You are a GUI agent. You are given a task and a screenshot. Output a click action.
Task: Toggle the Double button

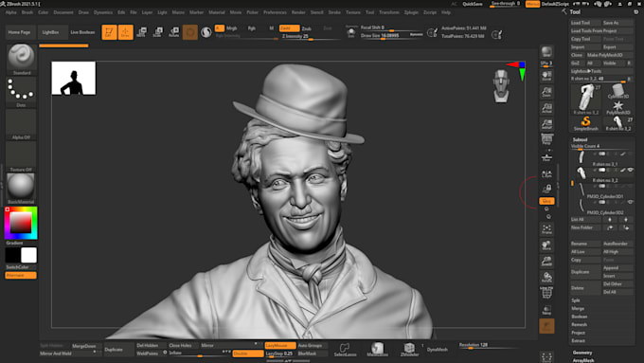(x=248, y=354)
